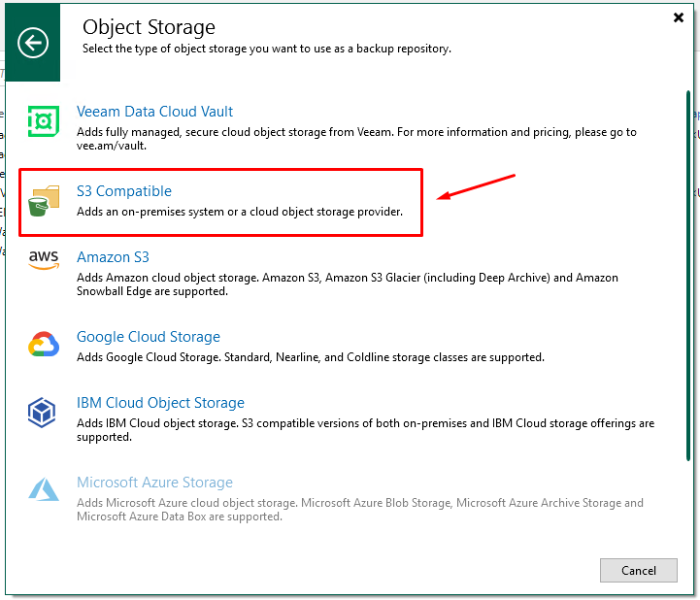Click the Veeam Data Cloud Vault icon
The height and width of the screenshot is (600, 700).
click(x=44, y=121)
